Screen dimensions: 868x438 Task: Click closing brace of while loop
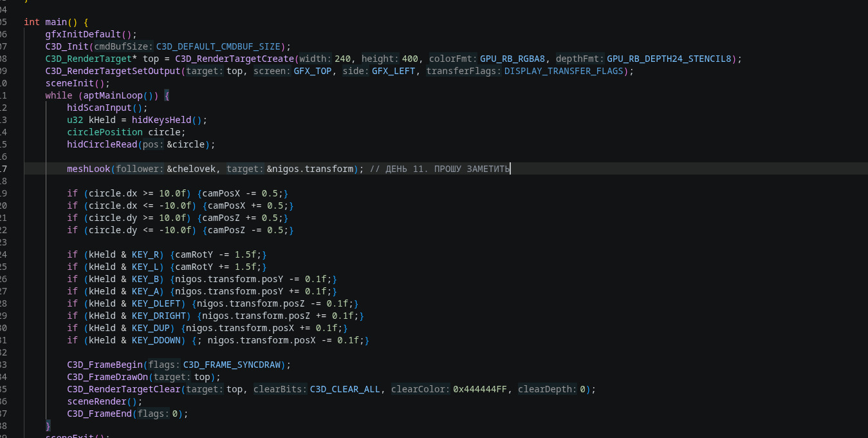(48, 426)
